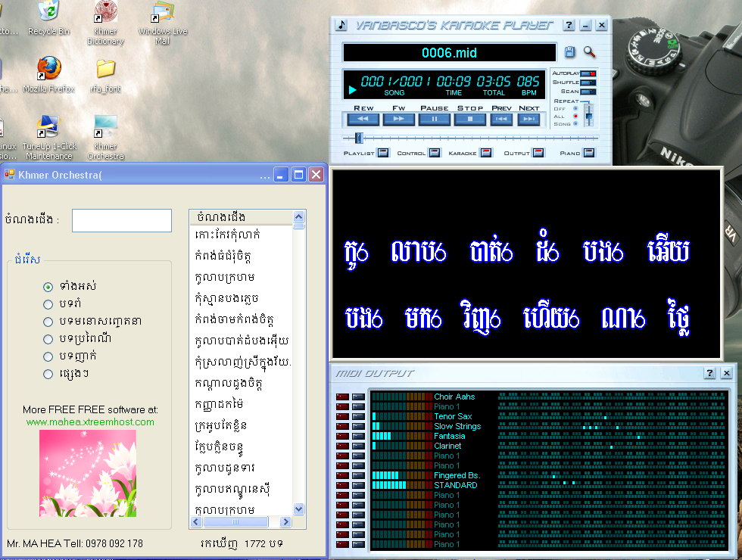The height and width of the screenshot is (560, 742).
Task: Fast forward using the Fw button
Action: coord(398,120)
